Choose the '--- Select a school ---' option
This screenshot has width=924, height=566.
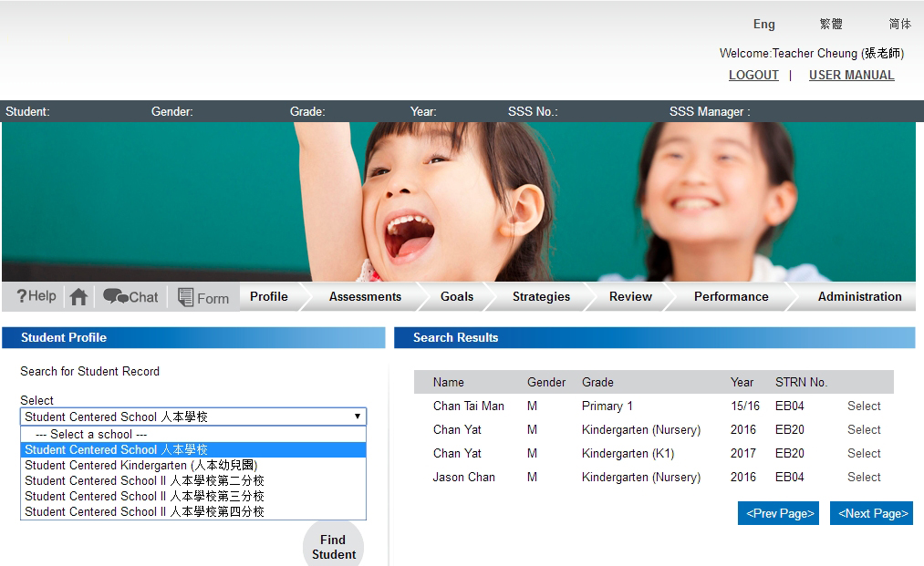coord(193,434)
